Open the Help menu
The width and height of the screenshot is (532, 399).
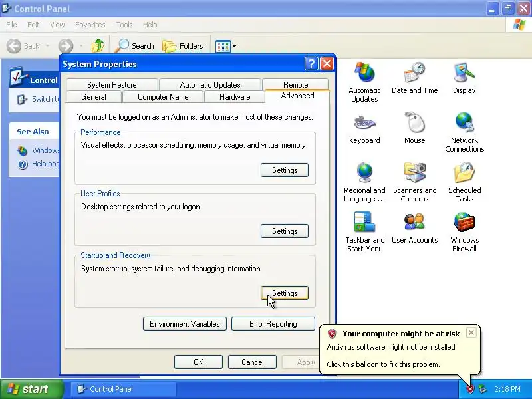click(150, 25)
